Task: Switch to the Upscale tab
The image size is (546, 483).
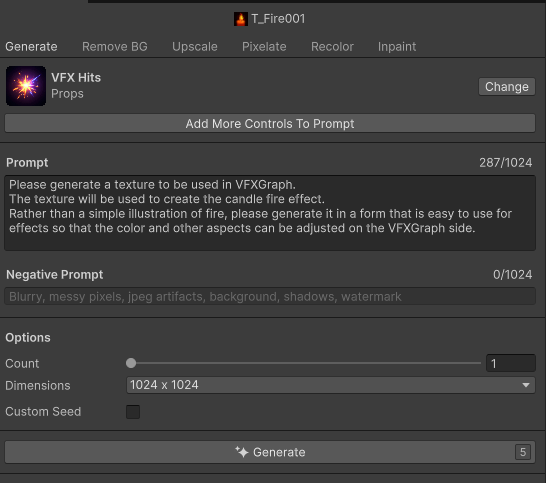Action: tap(195, 47)
